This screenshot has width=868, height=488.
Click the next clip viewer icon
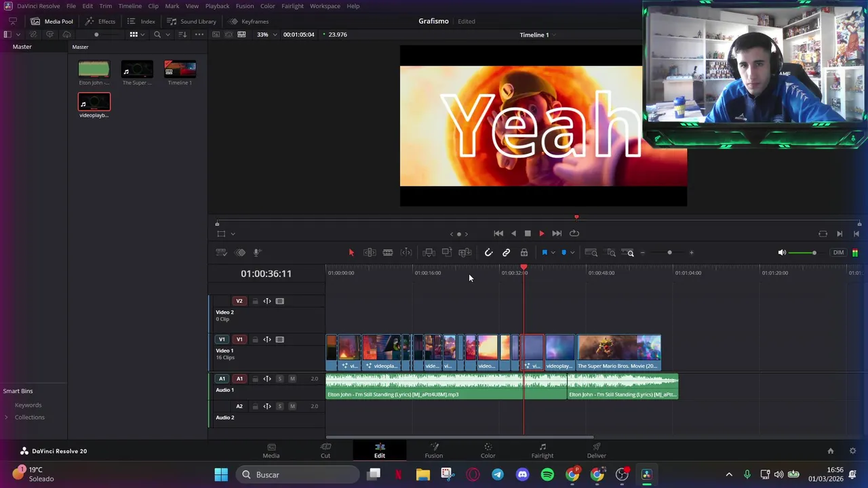pyautogui.click(x=840, y=233)
